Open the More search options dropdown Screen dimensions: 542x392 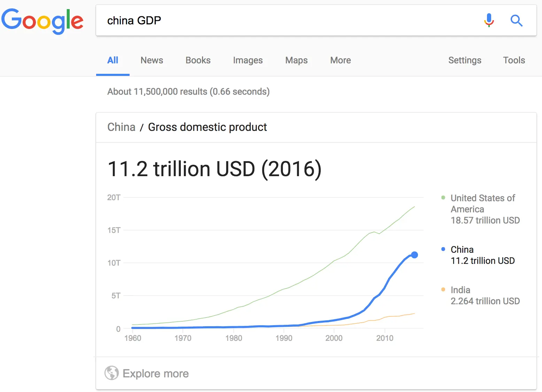[x=340, y=60]
